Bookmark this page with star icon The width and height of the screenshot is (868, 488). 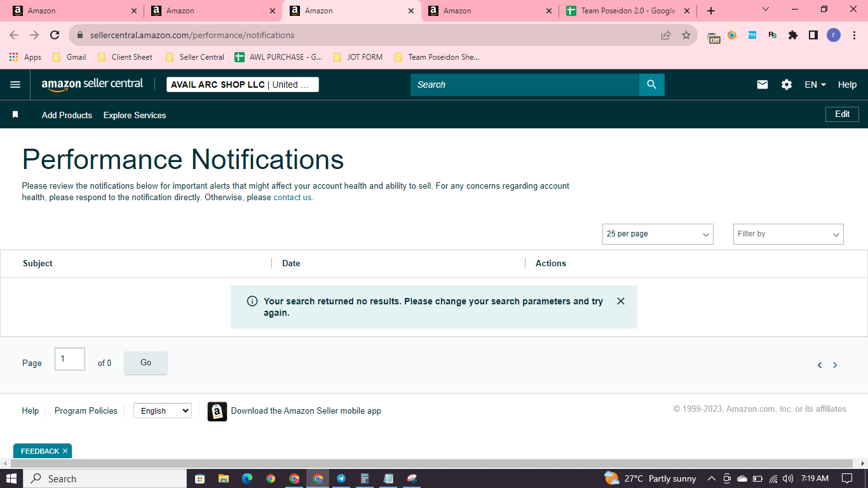click(686, 35)
